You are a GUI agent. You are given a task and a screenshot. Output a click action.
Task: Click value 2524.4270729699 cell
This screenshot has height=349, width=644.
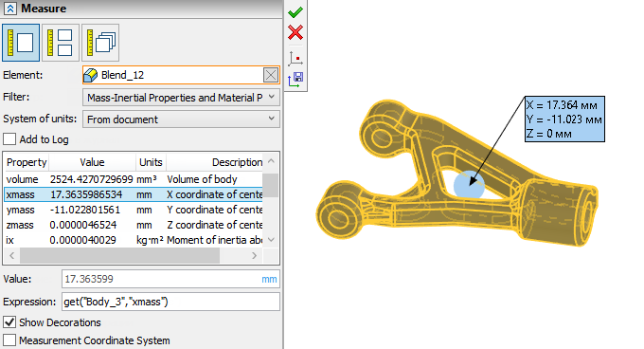pyautogui.click(x=92, y=179)
